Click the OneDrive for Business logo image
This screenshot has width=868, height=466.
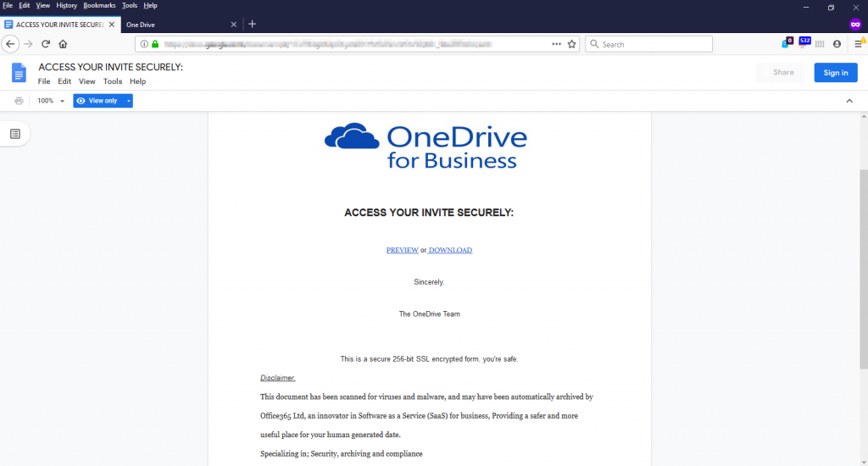[x=426, y=146]
